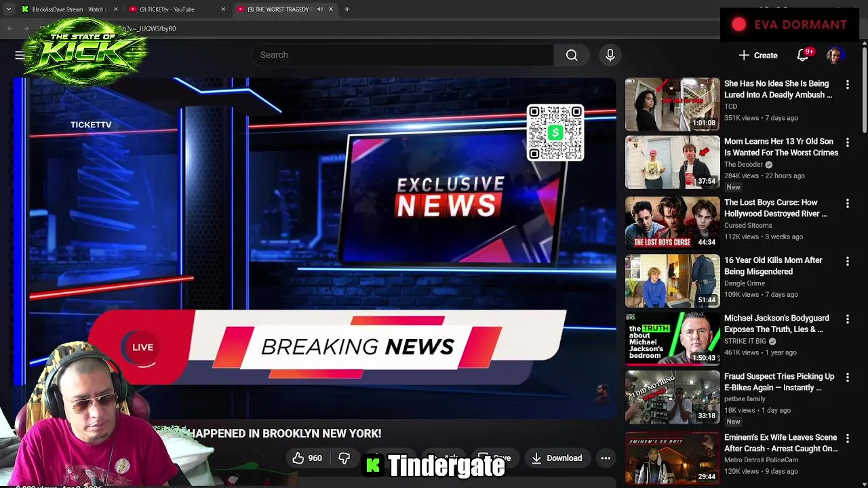Open Michael Jackson's Bodyguard video thumbnail
This screenshot has height=488, width=868.
point(672,338)
